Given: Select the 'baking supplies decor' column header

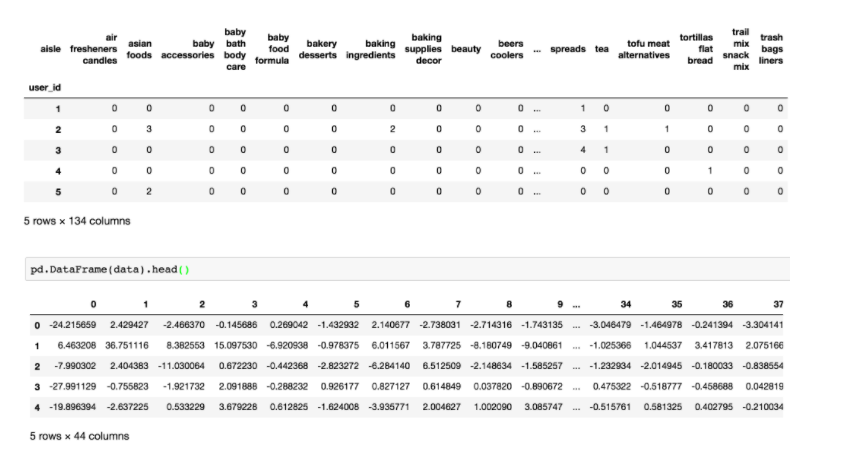Looking at the screenshot, I should click(x=423, y=49).
